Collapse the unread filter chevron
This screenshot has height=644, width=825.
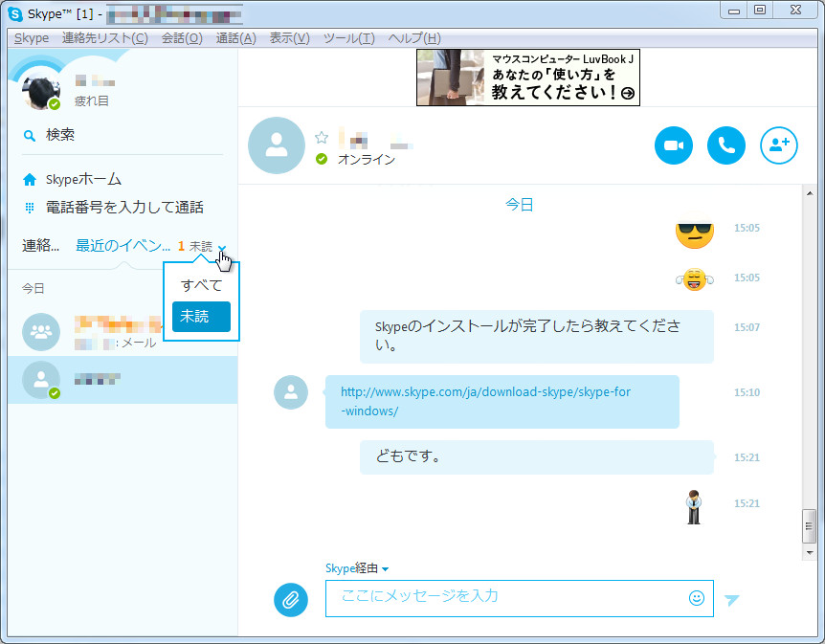point(222,246)
